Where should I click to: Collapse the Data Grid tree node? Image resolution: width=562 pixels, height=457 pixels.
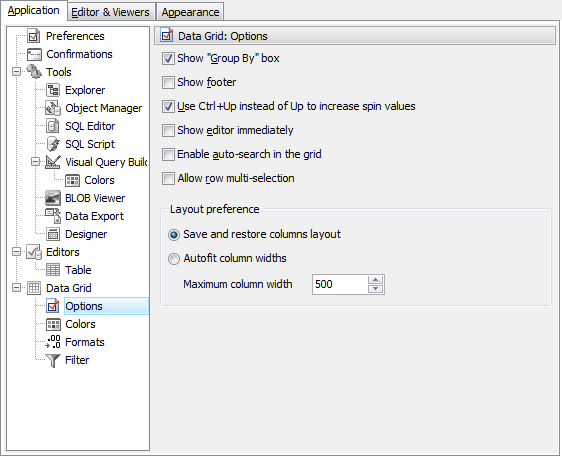point(16,287)
